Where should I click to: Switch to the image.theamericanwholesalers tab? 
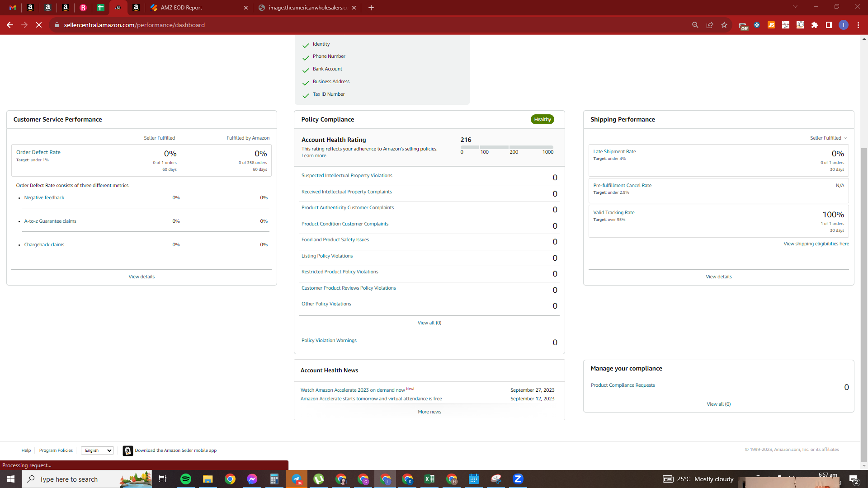click(x=307, y=8)
